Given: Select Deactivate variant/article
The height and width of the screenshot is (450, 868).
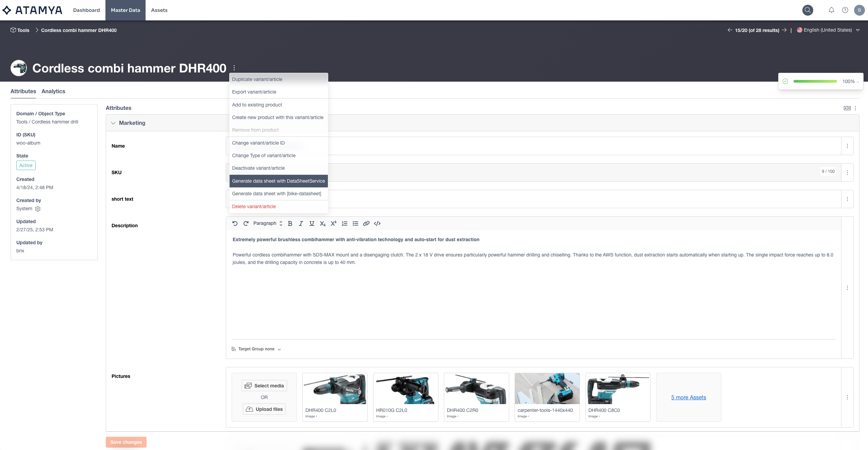Looking at the screenshot, I should 279,168.
